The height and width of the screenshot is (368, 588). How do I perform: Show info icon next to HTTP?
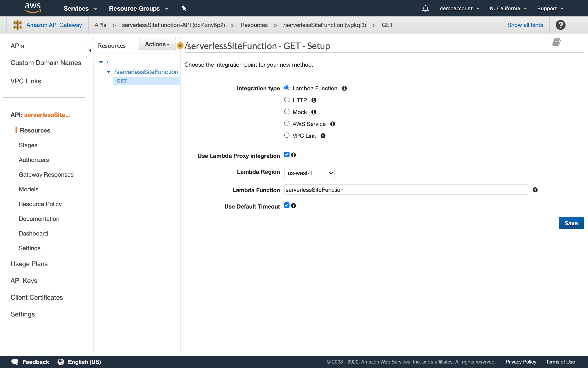pos(314,100)
